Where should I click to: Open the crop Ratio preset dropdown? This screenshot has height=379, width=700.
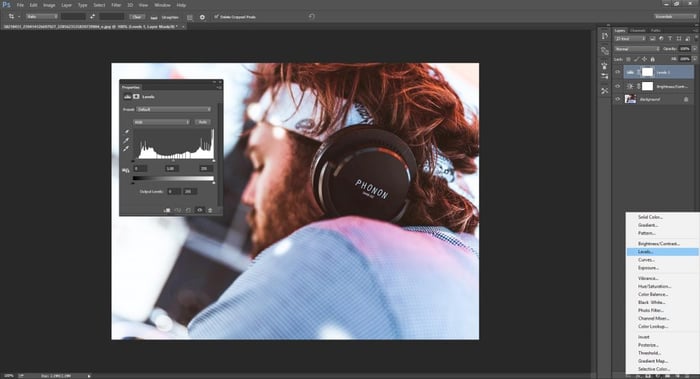click(x=42, y=17)
